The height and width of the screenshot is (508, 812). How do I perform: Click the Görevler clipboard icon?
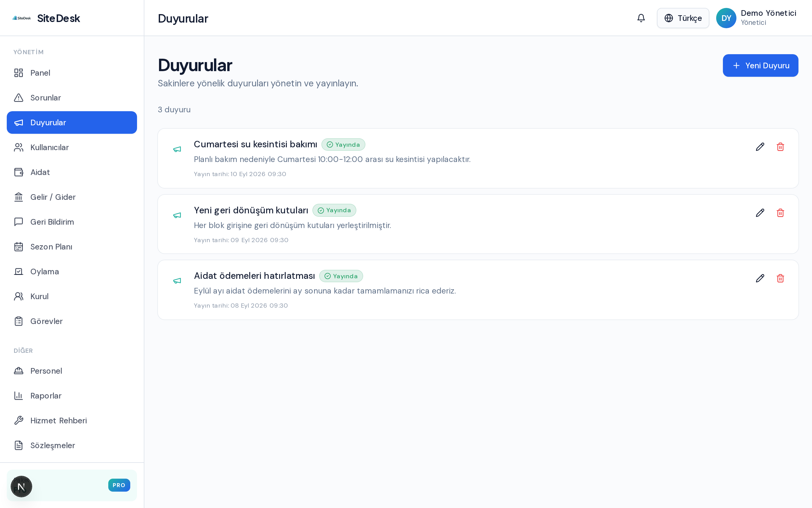click(19, 321)
